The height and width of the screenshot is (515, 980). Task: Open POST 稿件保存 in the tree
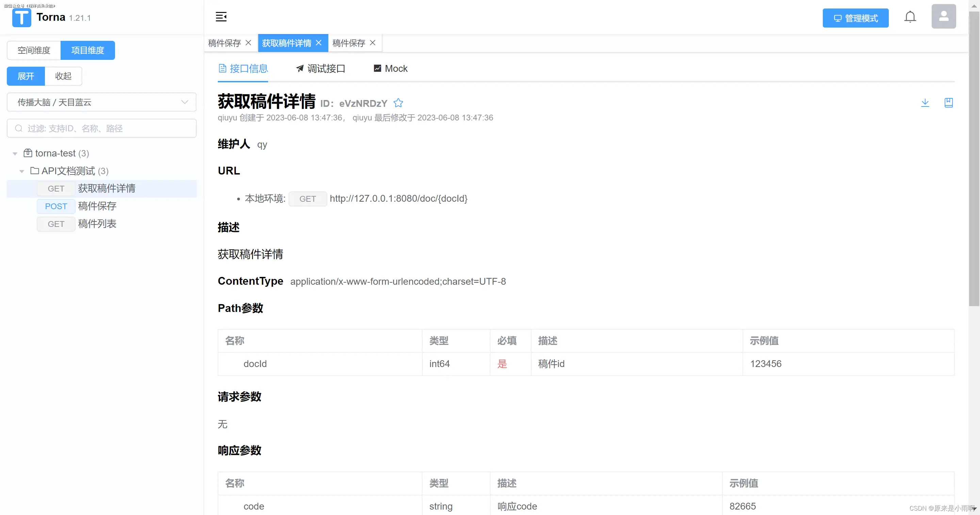pyautogui.click(x=97, y=206)
